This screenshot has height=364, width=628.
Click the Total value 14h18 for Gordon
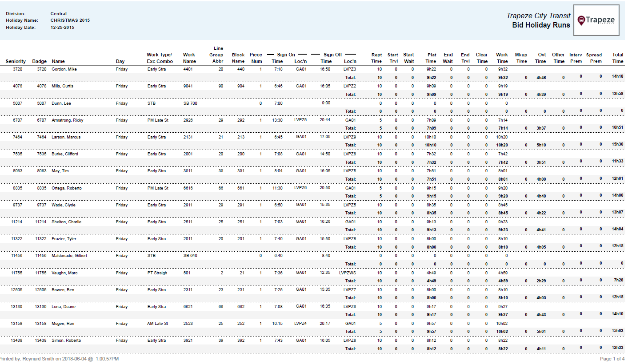618,76
